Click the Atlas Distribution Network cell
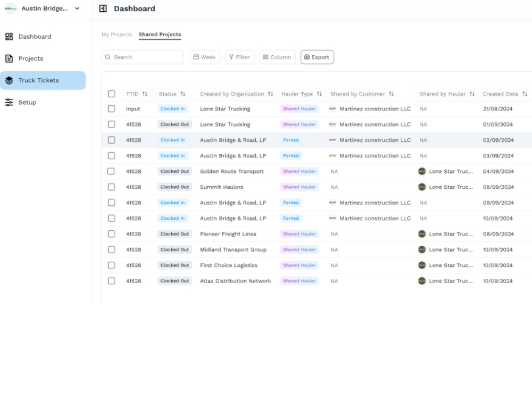532x399 pixels. [236, 281]
